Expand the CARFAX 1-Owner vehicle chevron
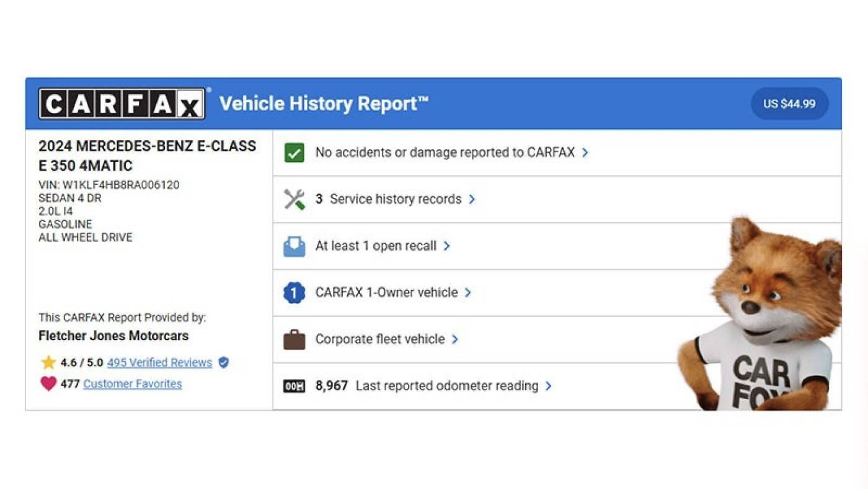This screenshot has width=868, height=489. pos(468,293)
